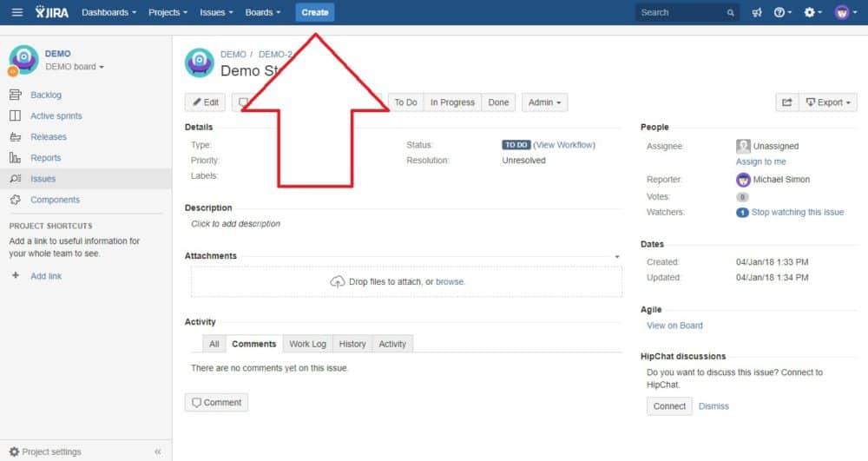Switch to the Work Log tab

[308, 344]
